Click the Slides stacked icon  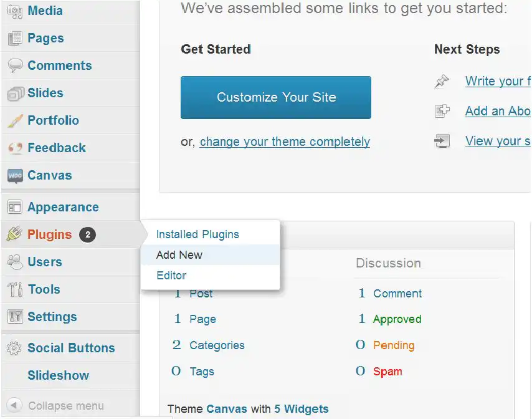pyautogui.click(x=16, y=94)
